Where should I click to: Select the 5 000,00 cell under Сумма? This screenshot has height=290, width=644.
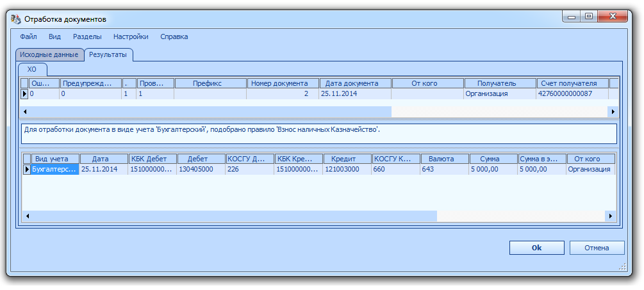pos(493,170)
